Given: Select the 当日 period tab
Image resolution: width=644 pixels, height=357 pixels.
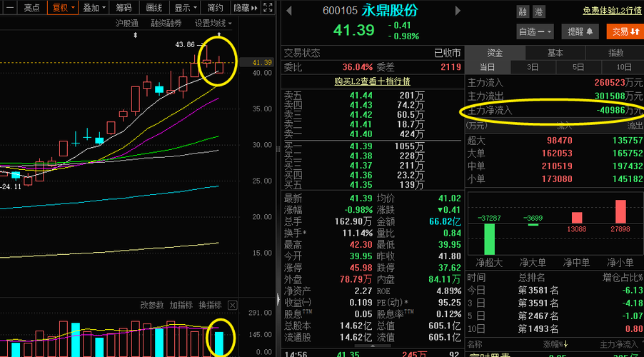Looking at the screenshot, I should [488, 67].
